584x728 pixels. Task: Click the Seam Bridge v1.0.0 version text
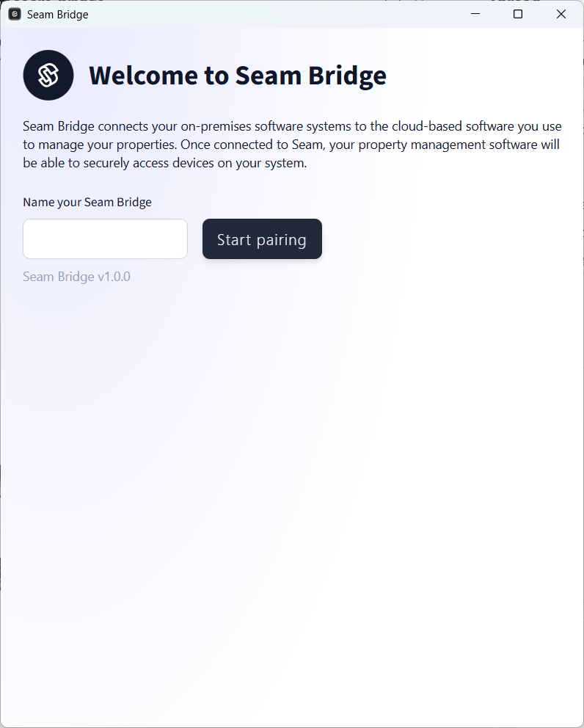pyautogui.click(x=76, y=277)
